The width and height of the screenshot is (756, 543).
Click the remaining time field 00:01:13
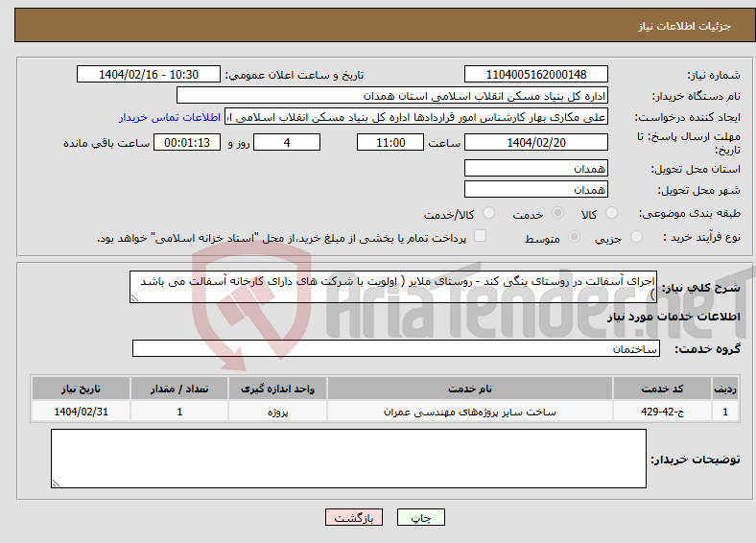187,142
